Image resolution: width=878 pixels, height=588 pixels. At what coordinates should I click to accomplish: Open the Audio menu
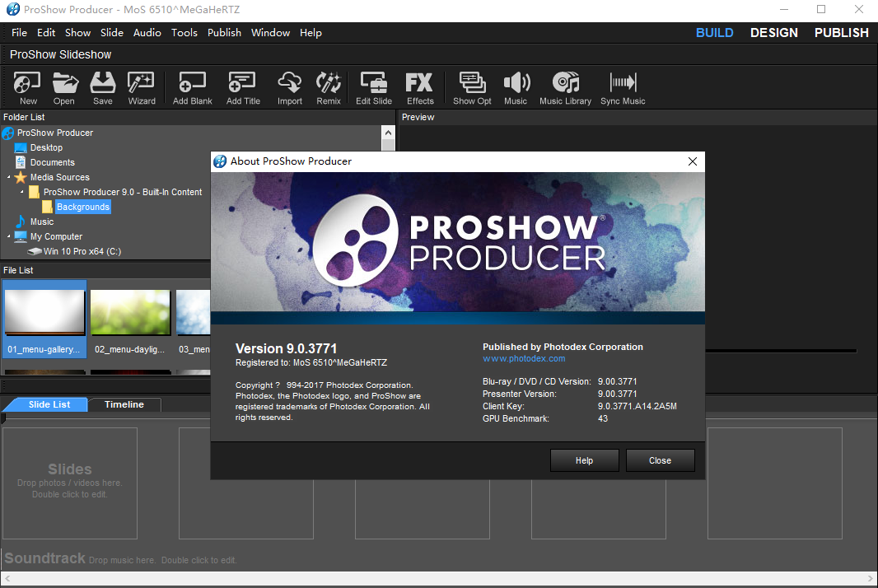147,33
